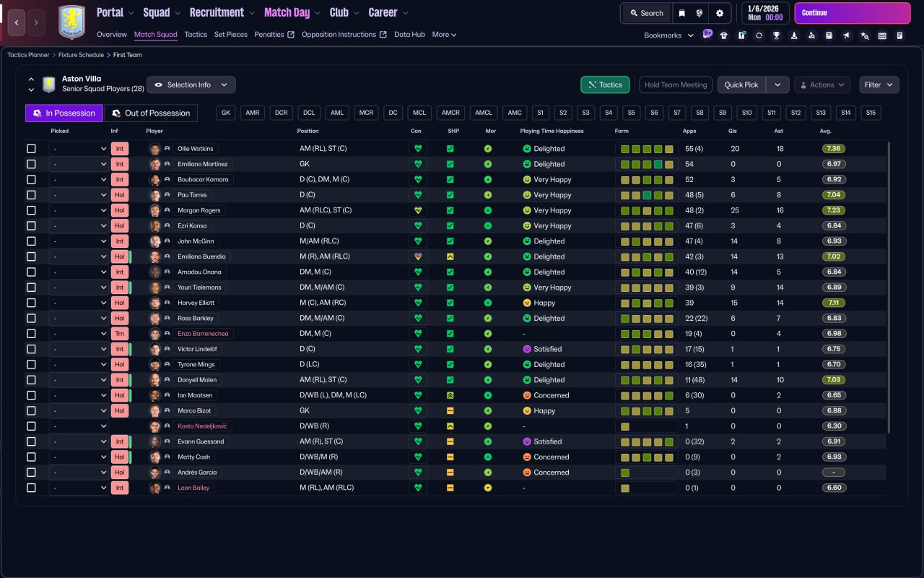Click Ollie Watkins' form squares bar
This screenshot has width=924, height=578.
tap(647, 149)
